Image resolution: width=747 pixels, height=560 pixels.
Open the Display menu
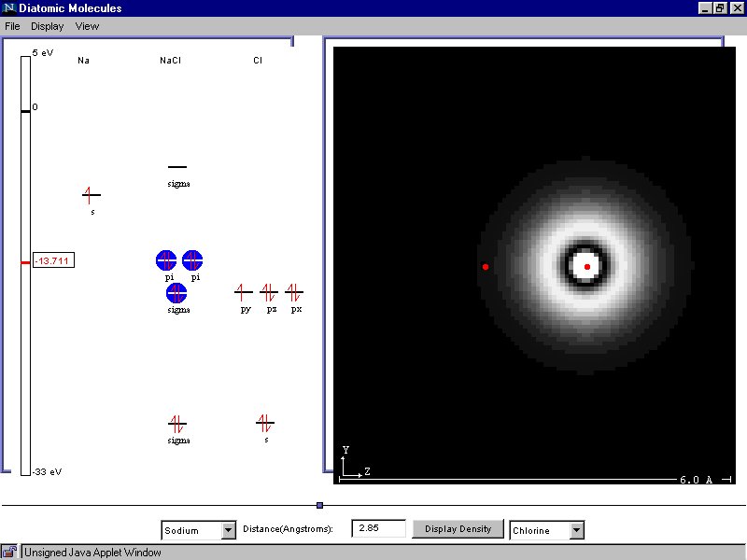click(x=48, y=26)
